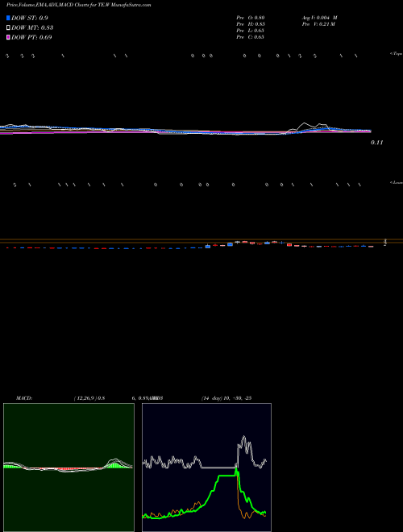Viewport: 403px width, 532px height.
Task: Click the 'DOW MT: 0.83' label
Action: coord(32,27)
